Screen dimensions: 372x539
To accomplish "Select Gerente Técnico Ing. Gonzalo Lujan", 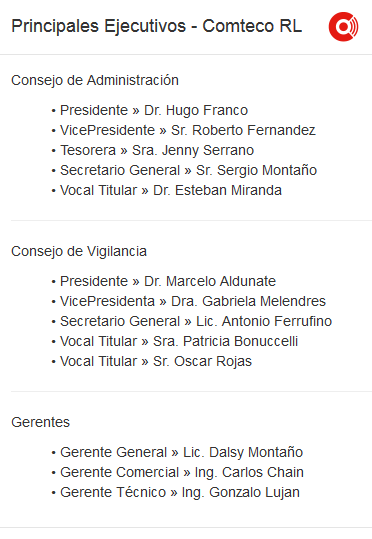I will (x=180, y=492).
